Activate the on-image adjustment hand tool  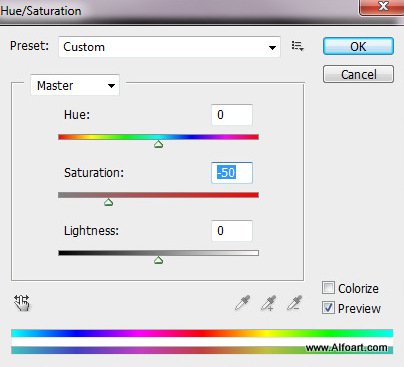pos(22,303)
